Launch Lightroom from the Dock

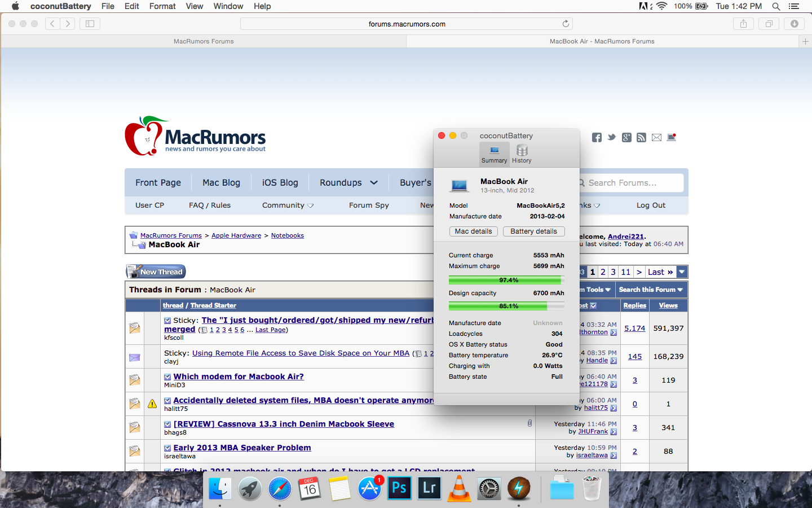(429, 488)
